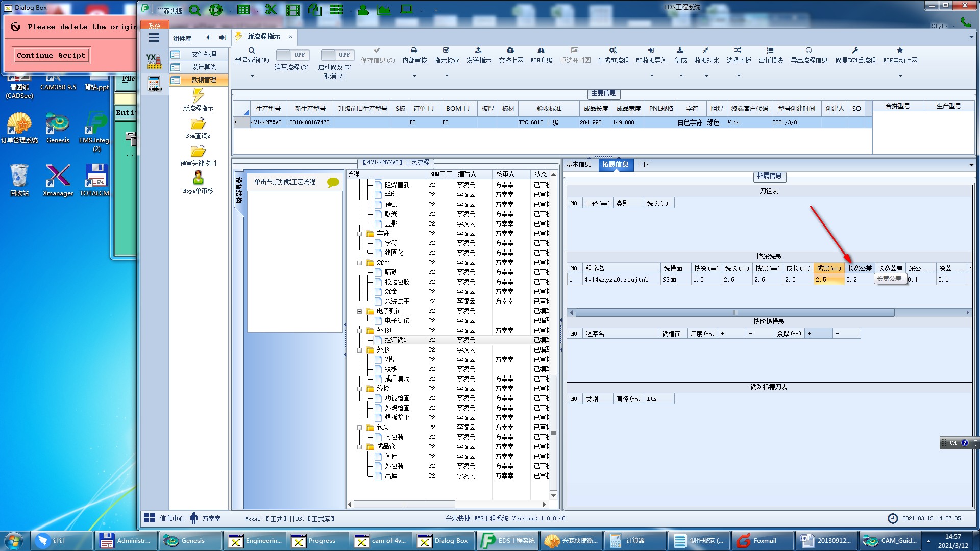Click the 发送指示 upload icon
Screen dimensions: 980x551
478,51
